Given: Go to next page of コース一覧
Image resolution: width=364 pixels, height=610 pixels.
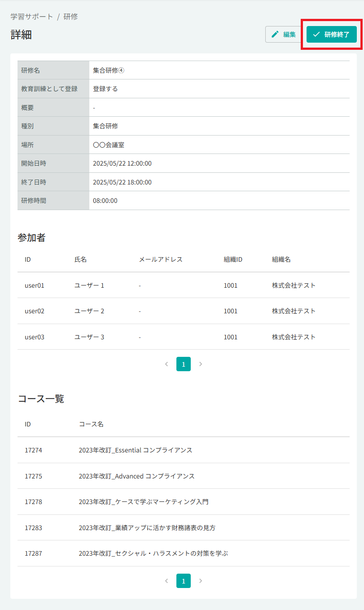Looking at the screenshot, I should pyautogui.click(x=201, y=581).
